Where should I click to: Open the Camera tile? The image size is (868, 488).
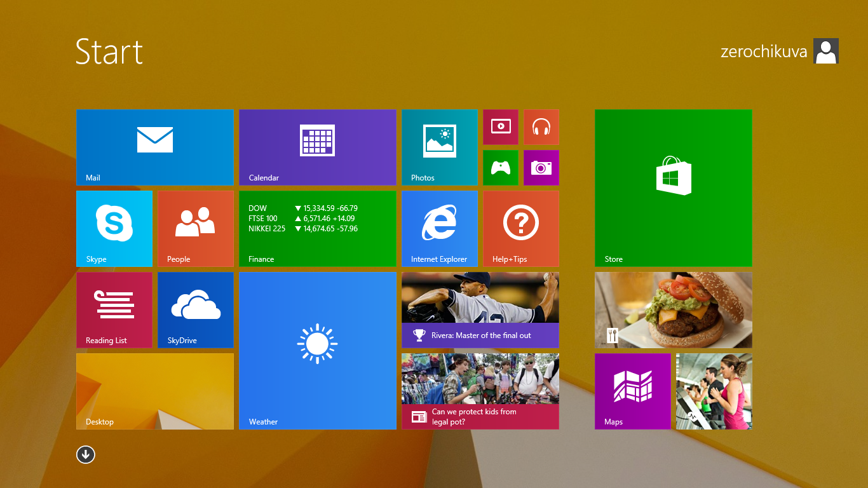pyautogui.click(x=541, y=168)
